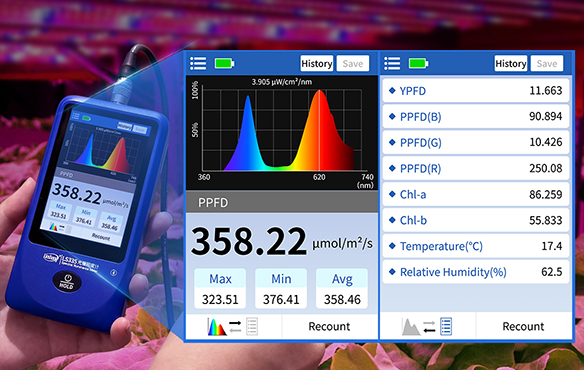The height and width of the screenshot is (370, 584).
Task: Click the 3.905 µW/cm²/nm label
Action: [282, 82]
